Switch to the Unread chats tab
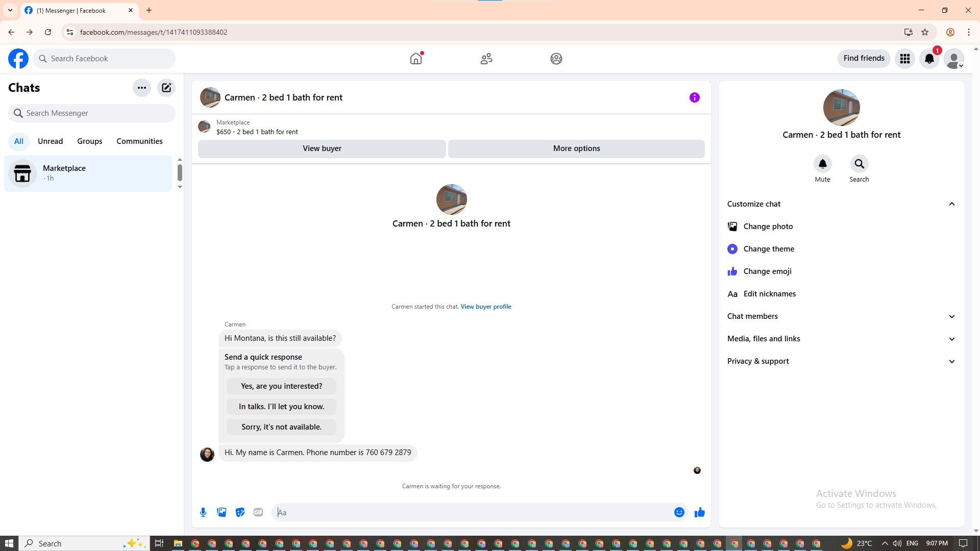The image size is (980, 551). coord(50,141)
